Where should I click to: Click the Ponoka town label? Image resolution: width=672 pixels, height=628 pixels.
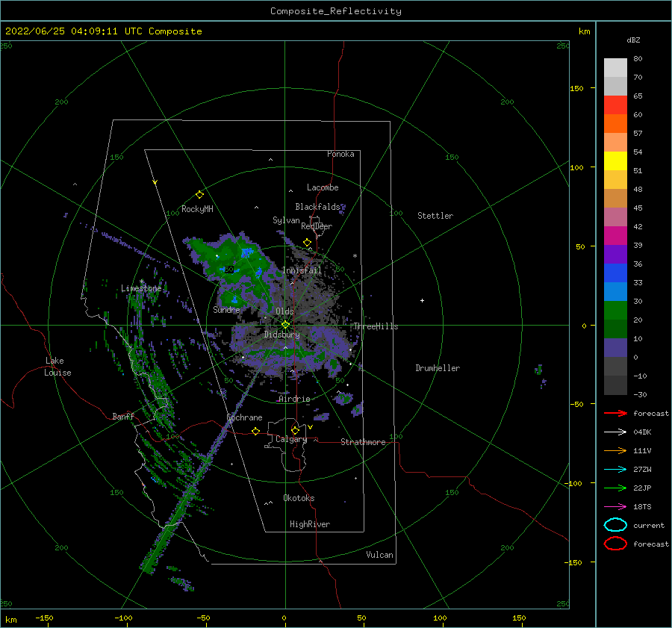tap(340, 155)
